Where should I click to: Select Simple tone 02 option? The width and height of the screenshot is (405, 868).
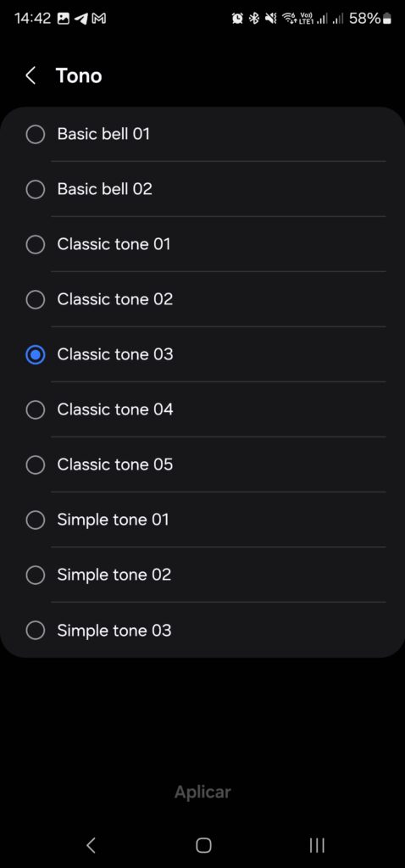202,575
